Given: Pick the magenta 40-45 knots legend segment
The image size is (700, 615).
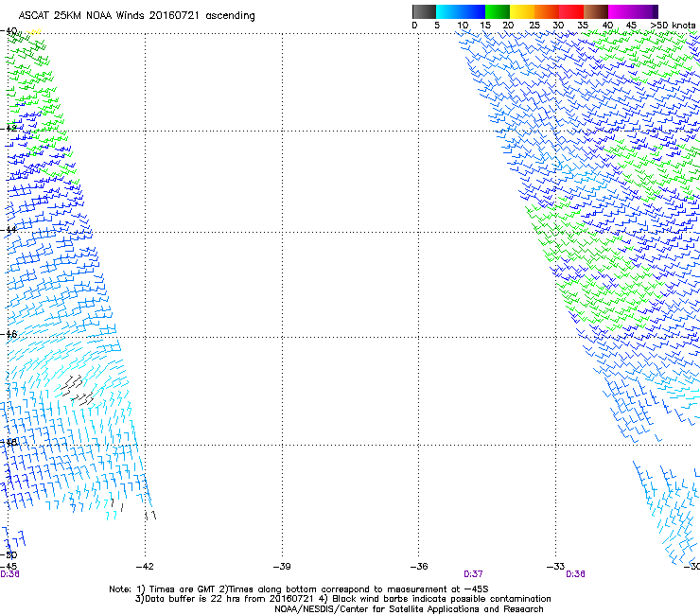Looking at the screenshot, I should coord(621,11).
